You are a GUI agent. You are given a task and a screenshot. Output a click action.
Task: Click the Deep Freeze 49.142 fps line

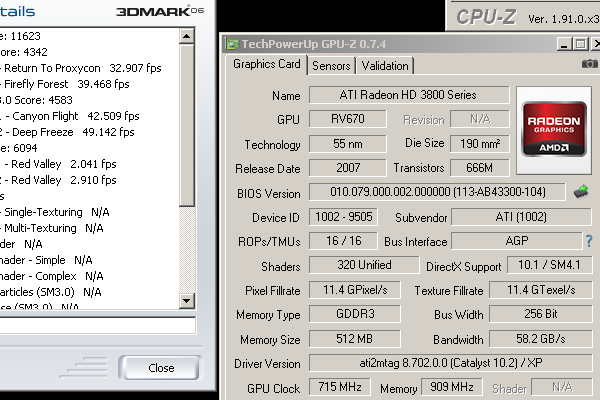pyautogui.click(x=67, y=132)
